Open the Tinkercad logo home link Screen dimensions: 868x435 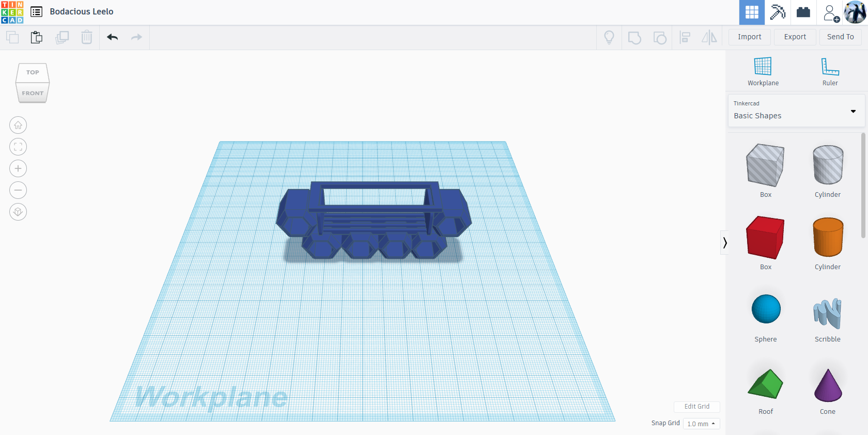(12, 12)
